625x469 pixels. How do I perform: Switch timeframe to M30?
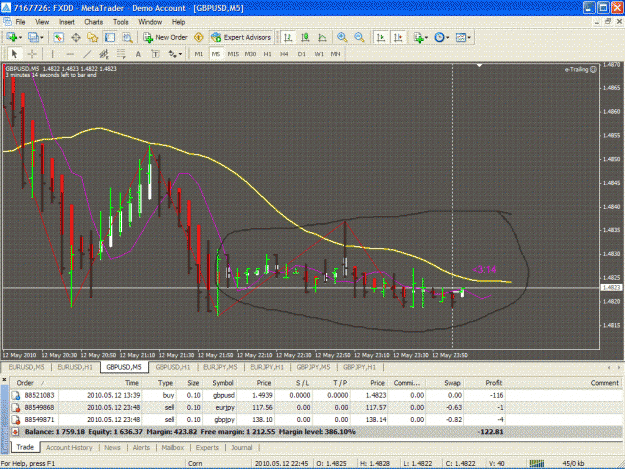[250, 54]
